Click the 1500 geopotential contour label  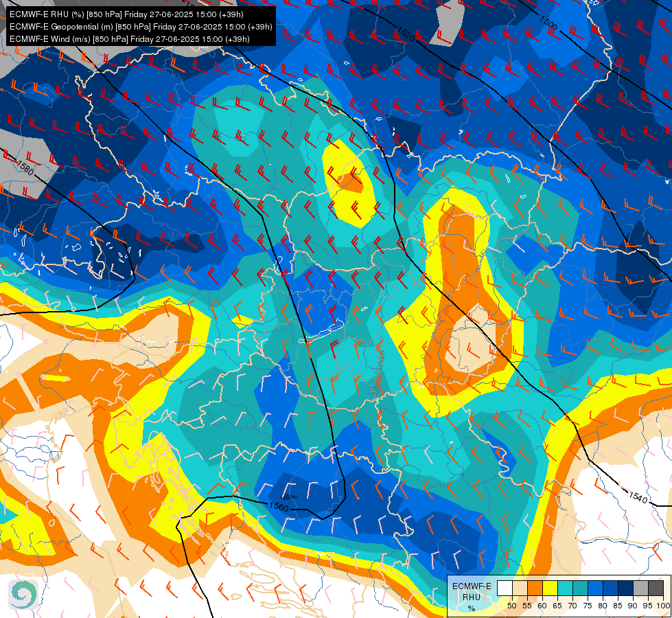[548, 22]
